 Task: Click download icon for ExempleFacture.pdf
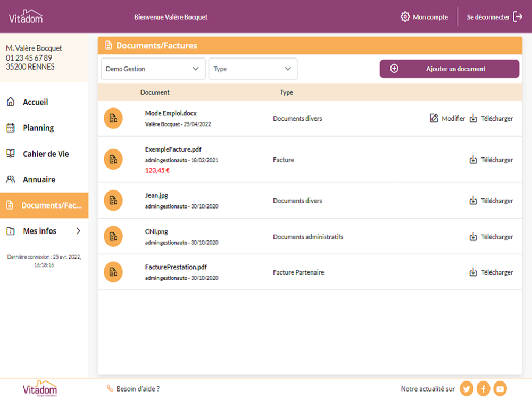473,160
